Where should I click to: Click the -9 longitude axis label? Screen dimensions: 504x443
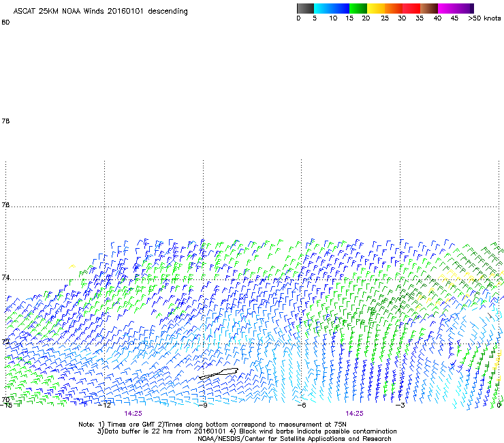[203, 405]
